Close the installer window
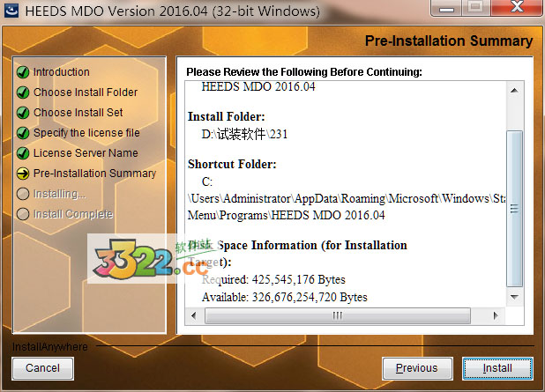Image resolution: width=545 pixels, height=392 pixels. [x=517, y=8]
